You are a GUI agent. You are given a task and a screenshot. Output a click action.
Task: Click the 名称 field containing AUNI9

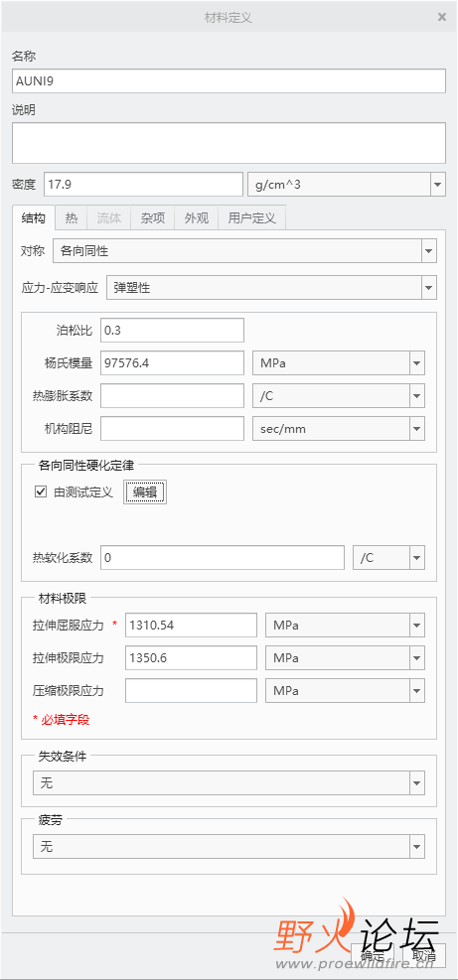229,81
